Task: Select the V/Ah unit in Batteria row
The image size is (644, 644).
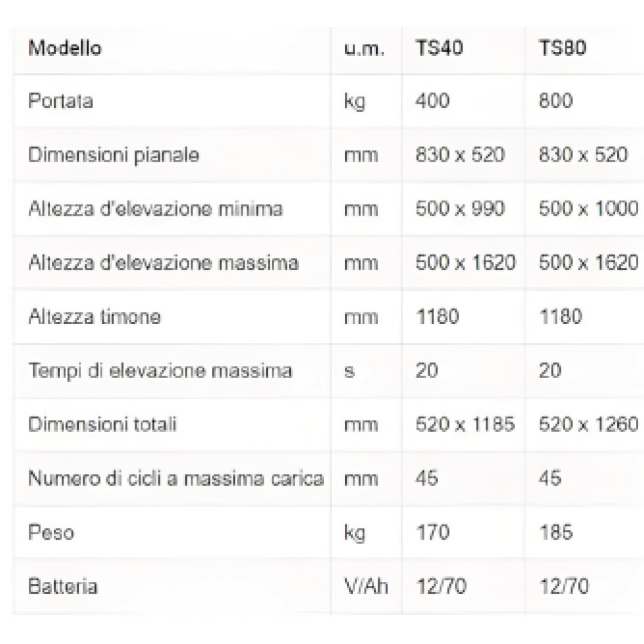Action: (x=366, y=587)
